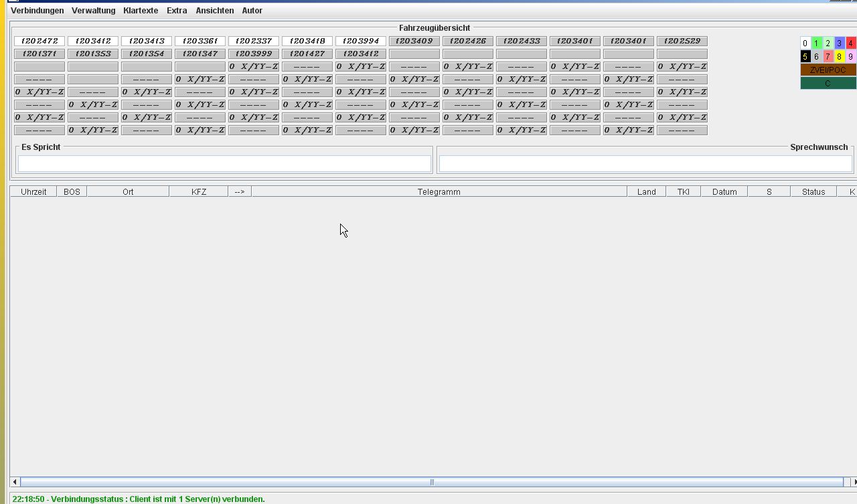Open the Klartexte menu
Viewport: 857px width, 504px height.
[141, 11]
